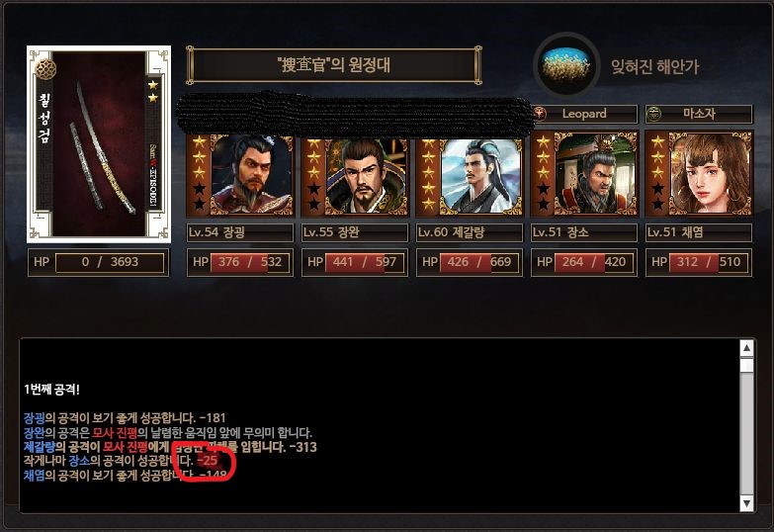Click the 칠성검 sword card
The height and width of the screenshot is (532, 774).
pos(99,143)
